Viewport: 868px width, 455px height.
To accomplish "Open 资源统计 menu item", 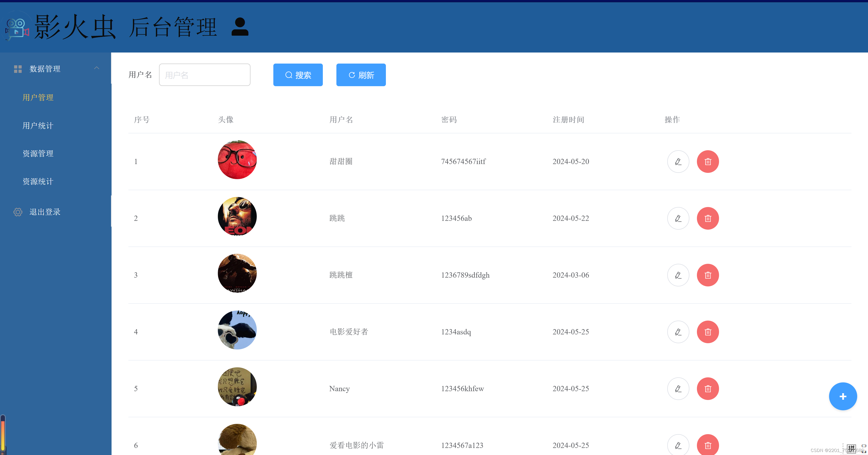I will point(38,182).
